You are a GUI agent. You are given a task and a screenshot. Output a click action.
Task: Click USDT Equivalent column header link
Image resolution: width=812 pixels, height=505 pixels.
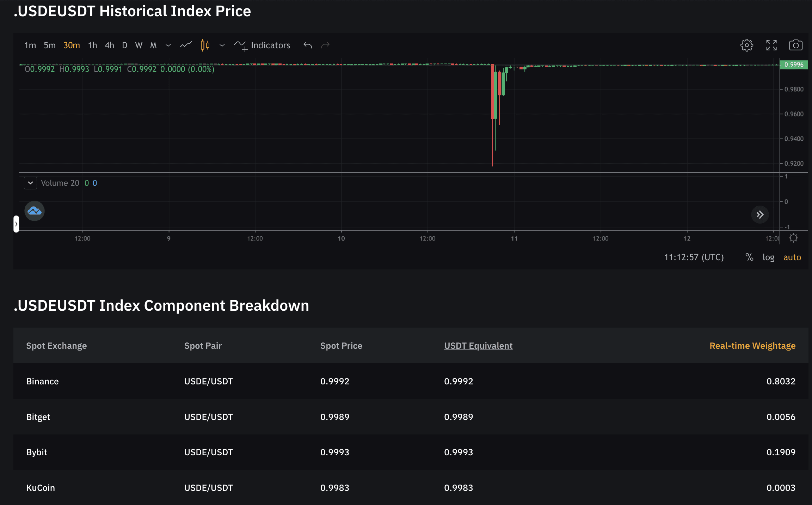tap(478, 346)
